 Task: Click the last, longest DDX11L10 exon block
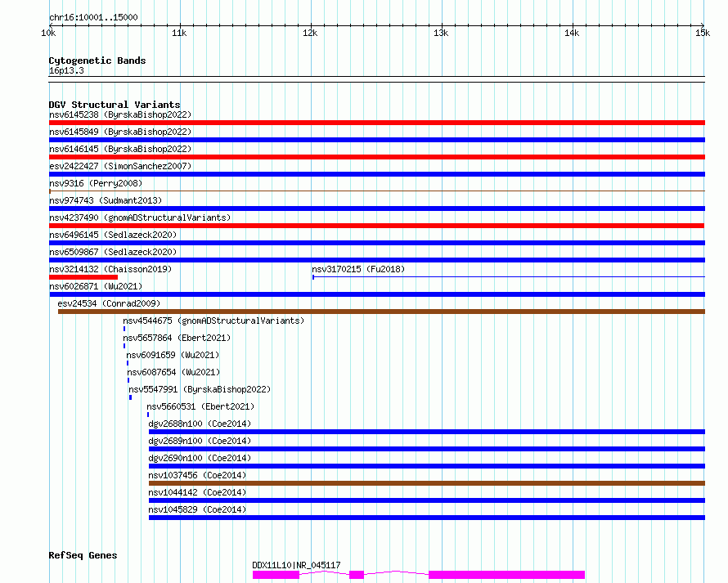coord(506,575)
